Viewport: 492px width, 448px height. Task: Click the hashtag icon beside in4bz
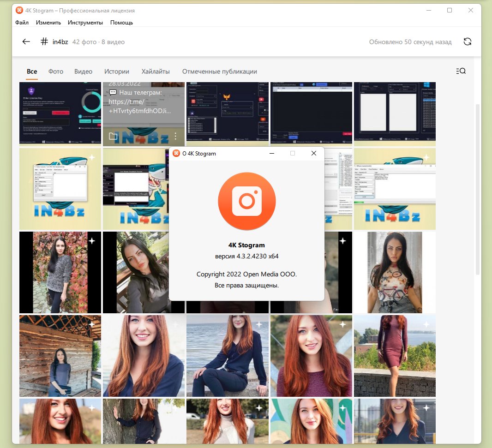point(44,42)
